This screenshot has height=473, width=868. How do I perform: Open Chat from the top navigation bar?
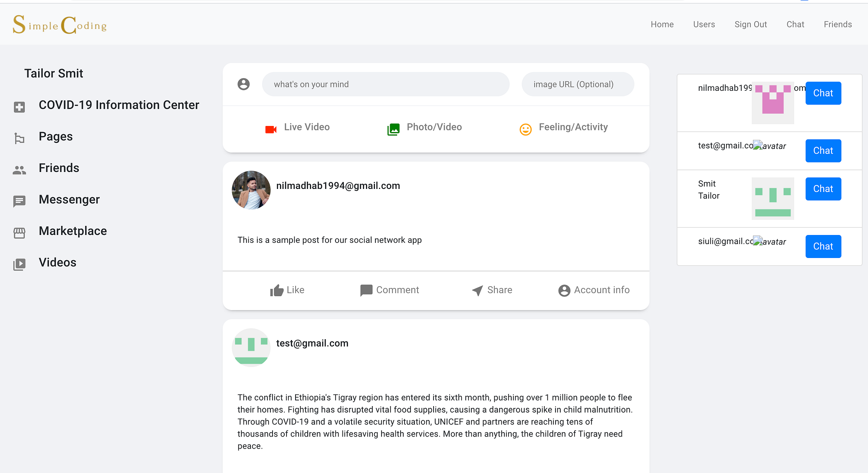point(795,24)
